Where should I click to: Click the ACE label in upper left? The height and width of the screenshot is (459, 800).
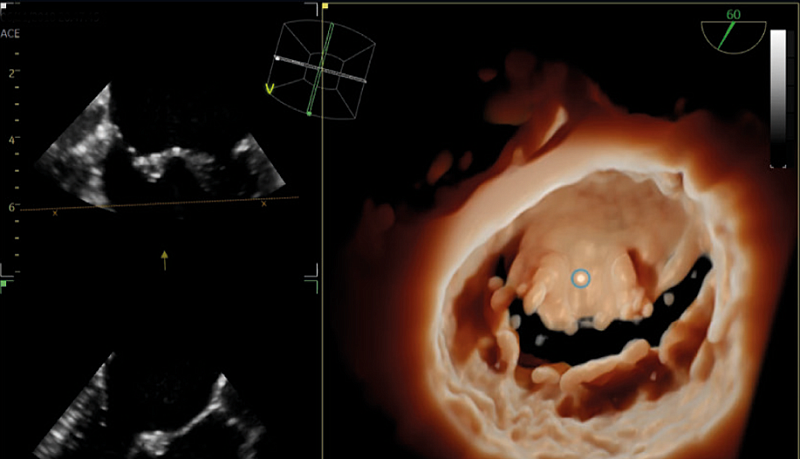11,33
